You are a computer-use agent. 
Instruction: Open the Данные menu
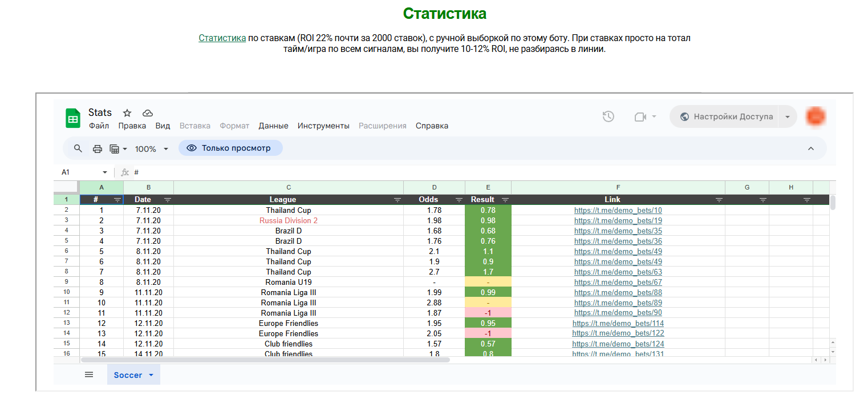(x=273, y=126)
